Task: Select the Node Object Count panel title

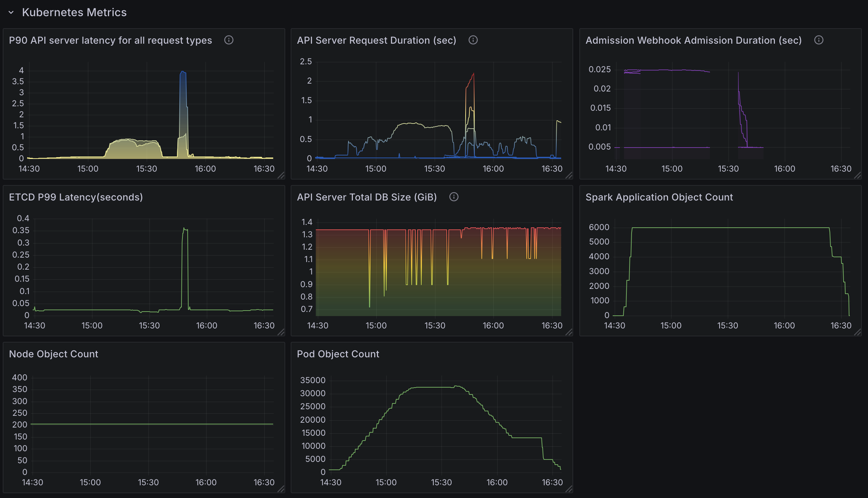Action: pyautogui.click(x=53, y=354)
